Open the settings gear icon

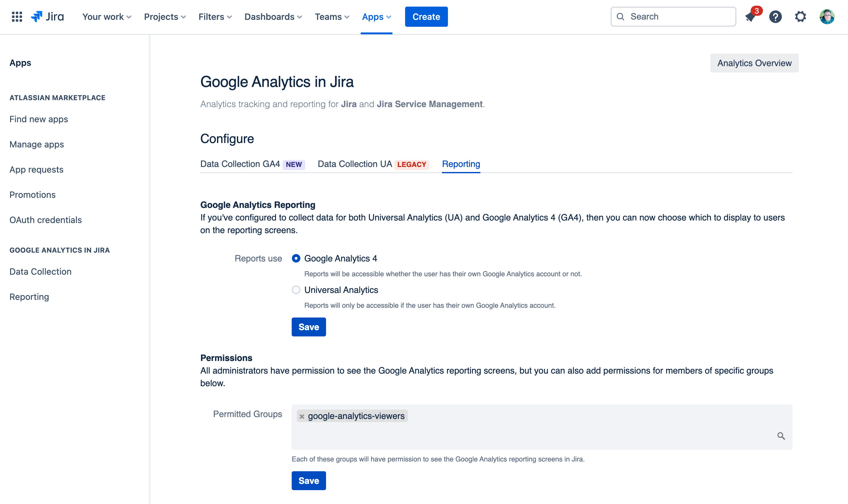(800, 17)
